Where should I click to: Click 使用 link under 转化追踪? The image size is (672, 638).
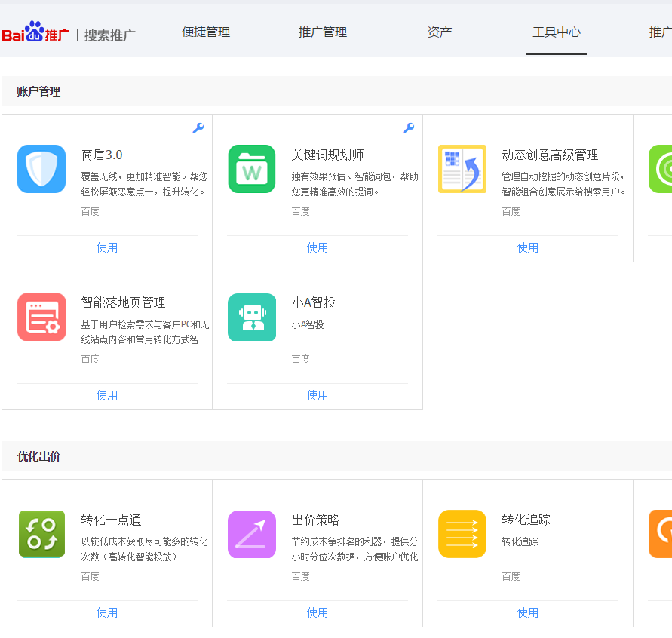click(528, 612)
